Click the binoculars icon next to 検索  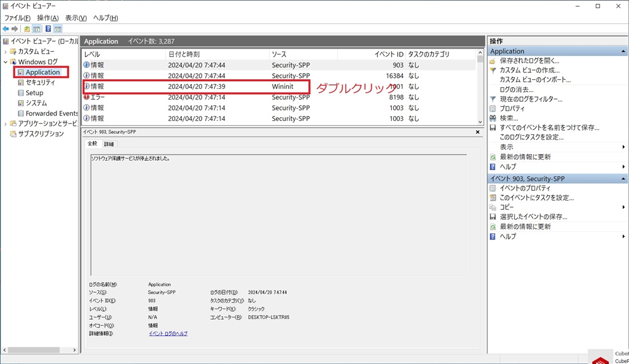click(x=493, y=118)
